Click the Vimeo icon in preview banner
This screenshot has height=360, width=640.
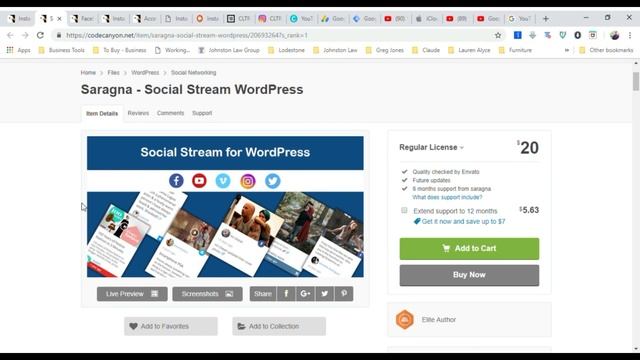[223, 181]
